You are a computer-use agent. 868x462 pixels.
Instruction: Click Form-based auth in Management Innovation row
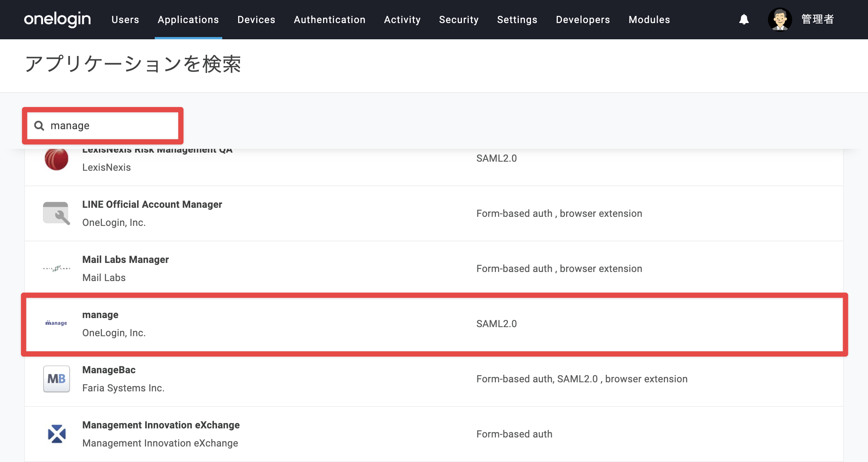pyautogui.click(x=514, y=434)
